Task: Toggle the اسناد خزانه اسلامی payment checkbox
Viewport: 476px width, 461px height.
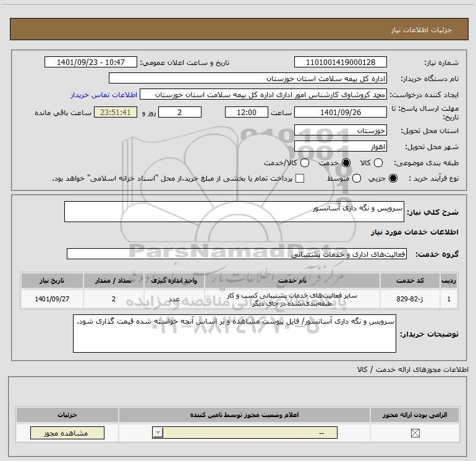Action: 300,178
